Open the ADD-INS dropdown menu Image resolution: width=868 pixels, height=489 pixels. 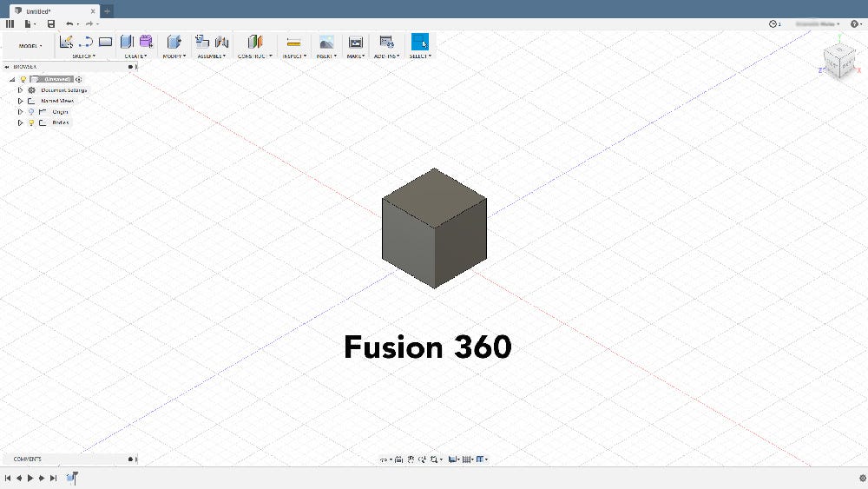coord(386,56)
